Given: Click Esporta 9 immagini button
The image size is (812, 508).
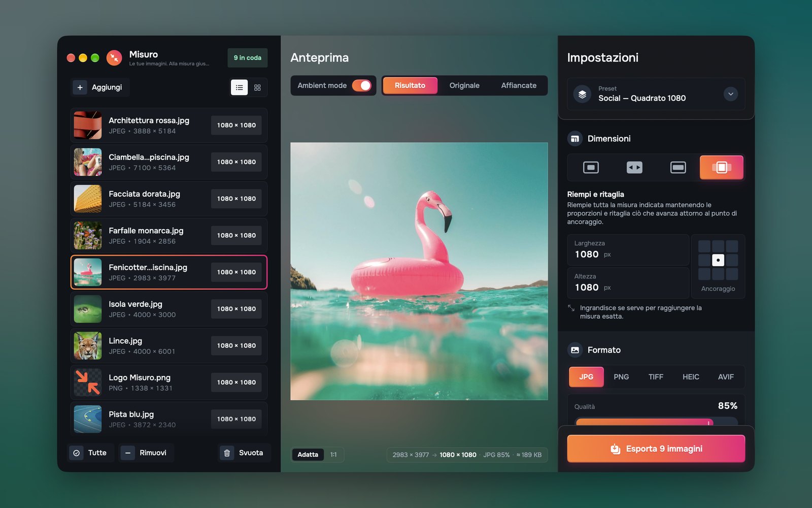Looking at the screenshot, I should point(656,449).
